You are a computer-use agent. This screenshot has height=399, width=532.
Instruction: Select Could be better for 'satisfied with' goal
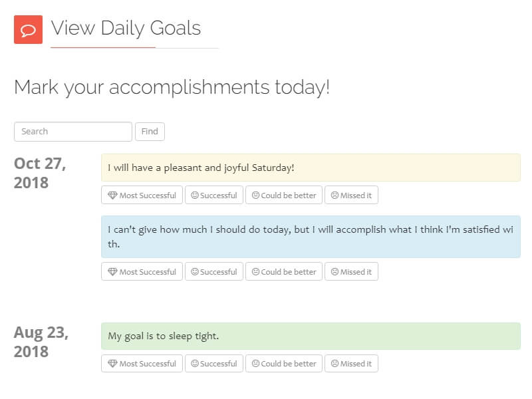[x=284, y=271]
